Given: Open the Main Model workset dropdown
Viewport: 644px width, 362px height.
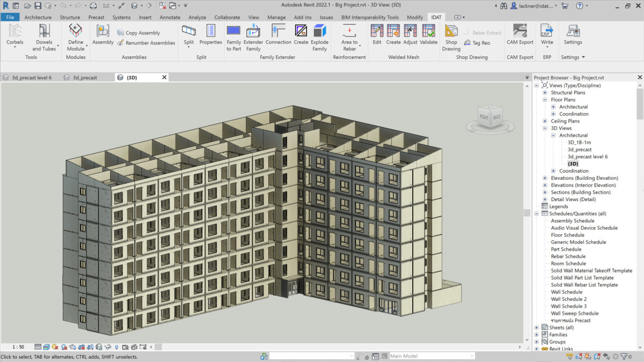Looking at the screenshot, I should tap(472, 356).
